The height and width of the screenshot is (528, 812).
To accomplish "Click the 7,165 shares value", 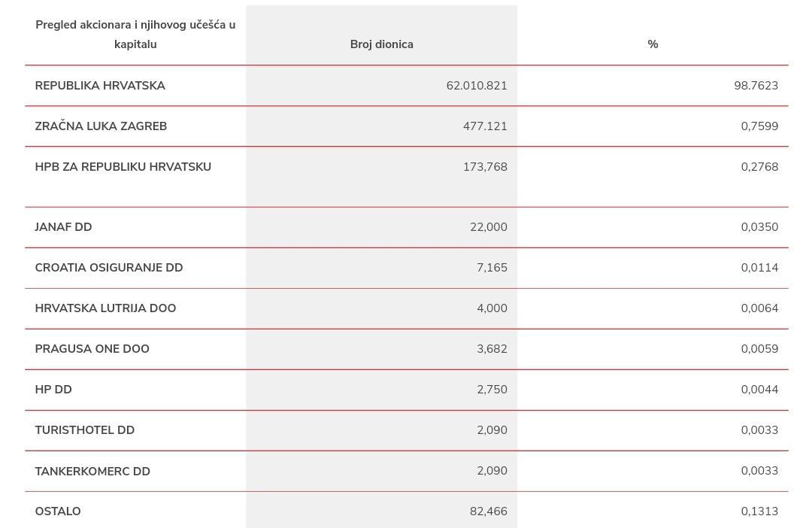I will (492, 268).
